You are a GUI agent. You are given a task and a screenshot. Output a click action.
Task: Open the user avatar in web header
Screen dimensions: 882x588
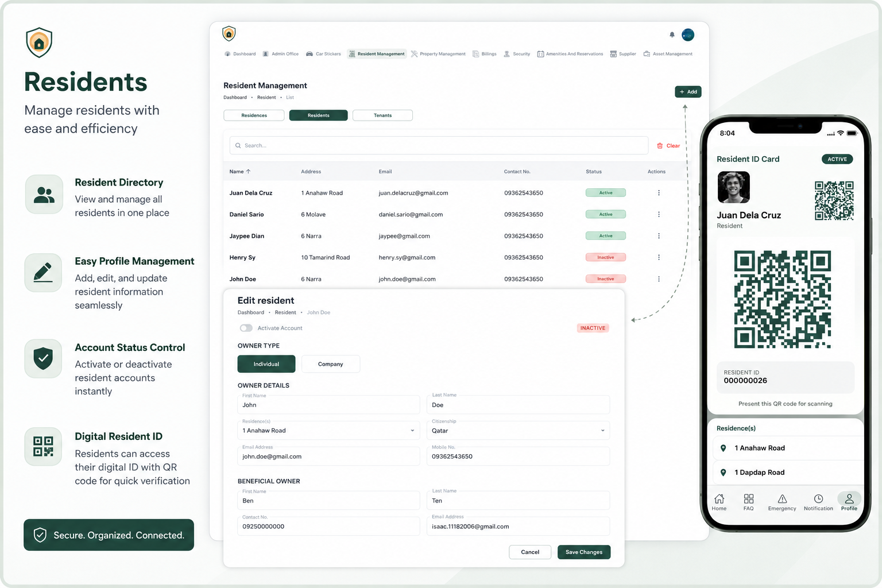(x=688, y=35)
